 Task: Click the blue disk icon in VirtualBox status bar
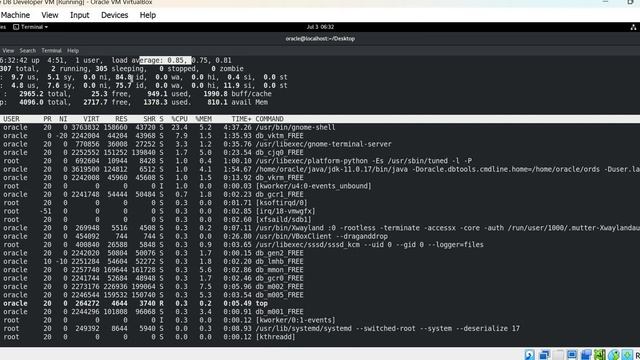point(529,355)
